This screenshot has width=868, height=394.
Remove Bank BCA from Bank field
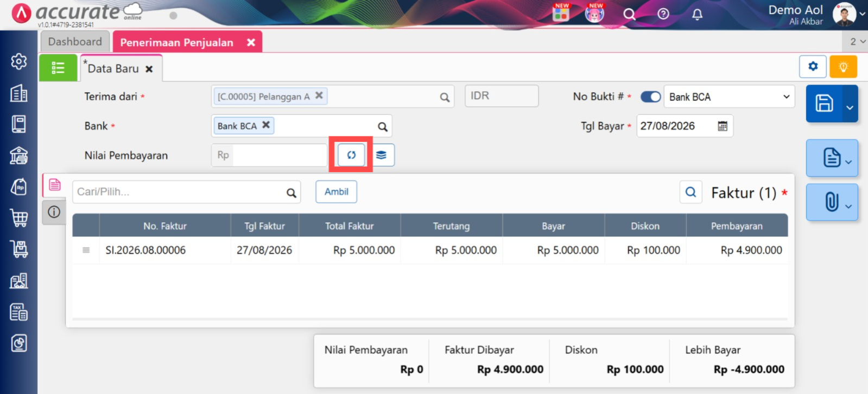[x=266, y=124]
